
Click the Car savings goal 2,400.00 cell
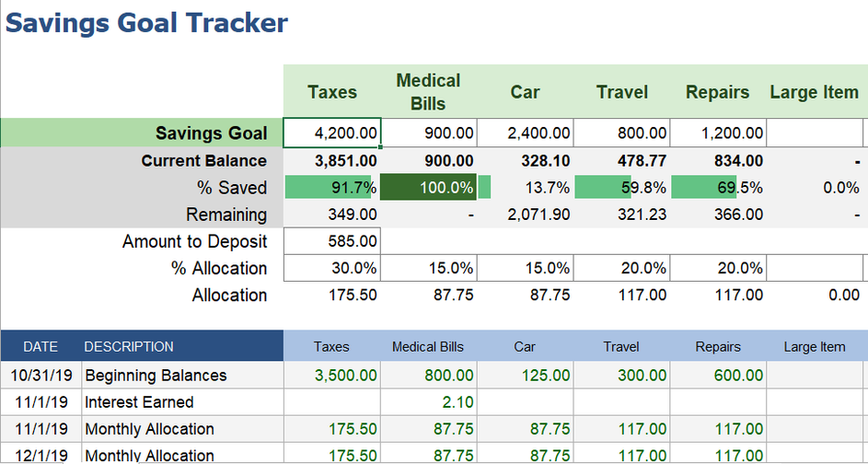525,133
